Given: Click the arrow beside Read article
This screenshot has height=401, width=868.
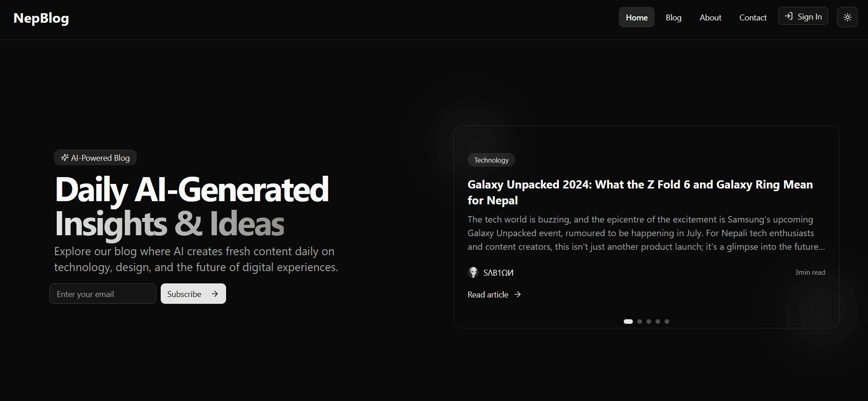Looking at the screenshot, I should 518,295.
